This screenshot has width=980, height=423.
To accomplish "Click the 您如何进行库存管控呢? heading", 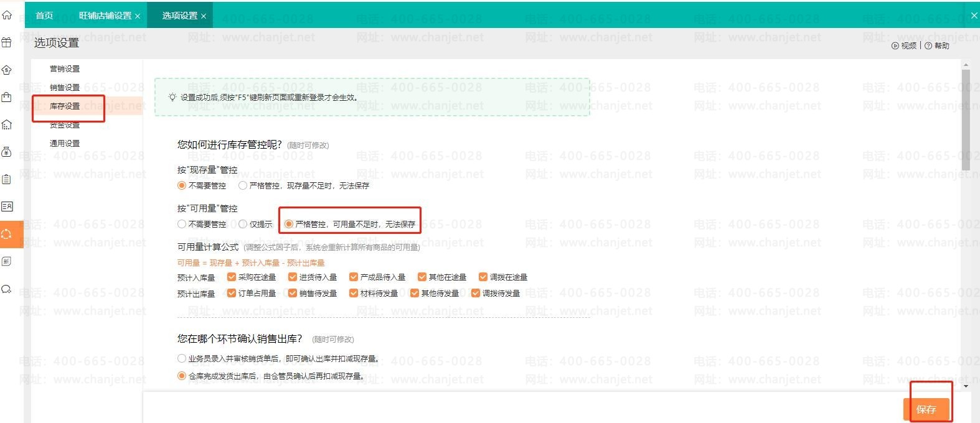I will point(230,144).
